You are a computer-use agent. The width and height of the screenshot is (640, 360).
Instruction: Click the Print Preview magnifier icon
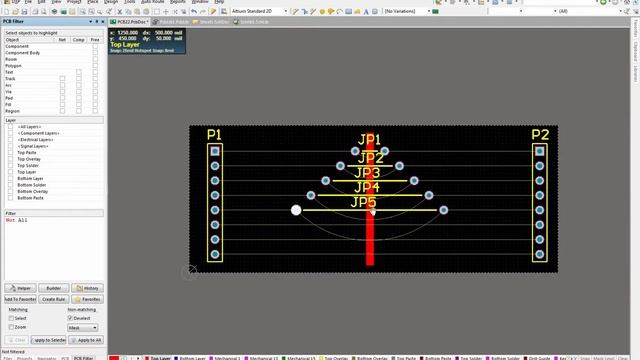click(44, 12)
